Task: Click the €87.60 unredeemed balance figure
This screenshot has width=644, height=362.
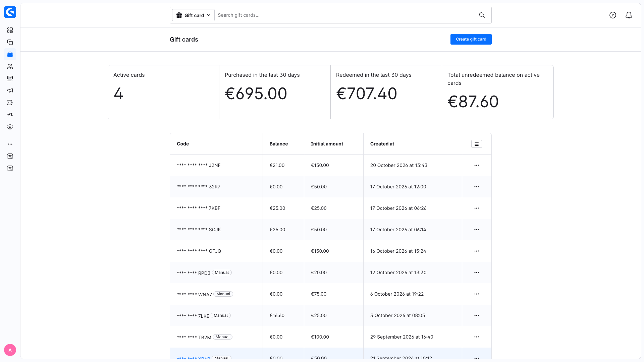Action: coord(473,102)
